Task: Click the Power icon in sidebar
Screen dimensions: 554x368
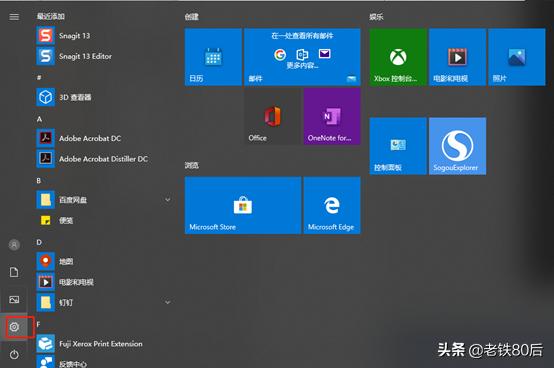Action: click(x=14, y=354)
